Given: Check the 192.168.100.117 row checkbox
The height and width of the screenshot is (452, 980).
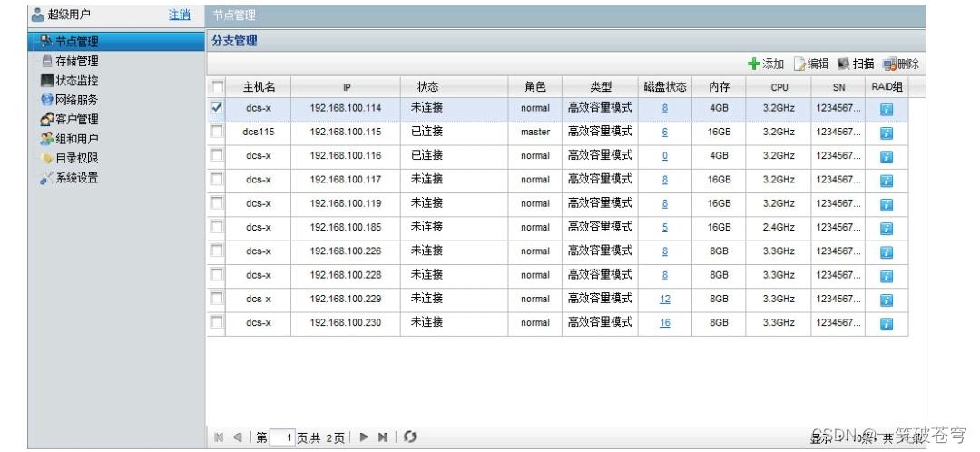Looking at the screenshot, I should point(216,179).
